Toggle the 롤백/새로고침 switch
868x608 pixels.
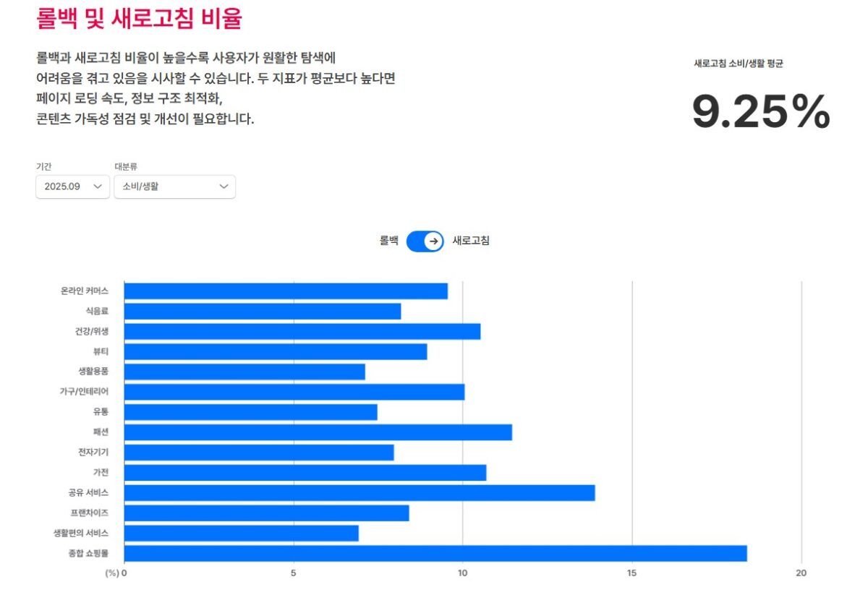pos(425,241)
